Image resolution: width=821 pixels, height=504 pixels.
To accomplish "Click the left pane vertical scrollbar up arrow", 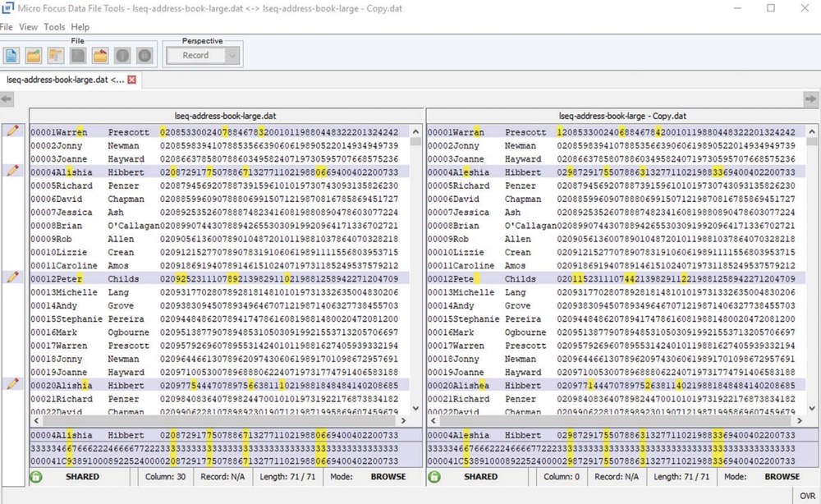I will [415, 131].
